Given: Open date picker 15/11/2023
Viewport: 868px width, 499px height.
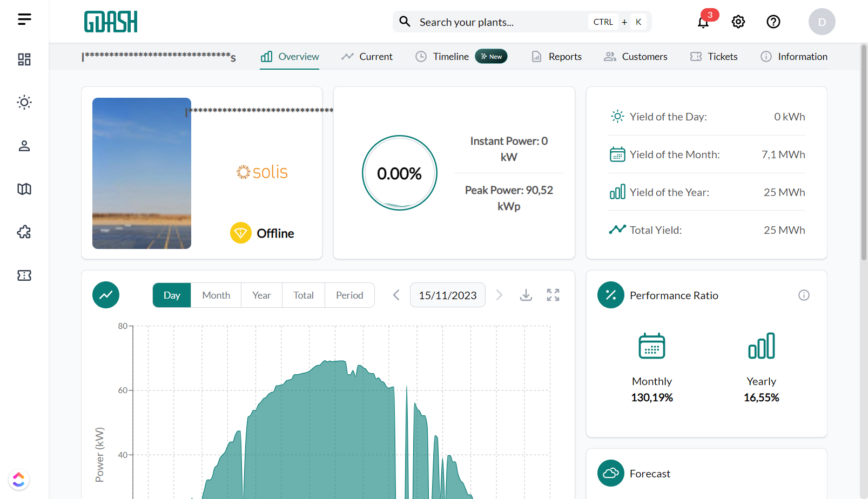Looking at the screenshot, I should (x=448, y=295).
